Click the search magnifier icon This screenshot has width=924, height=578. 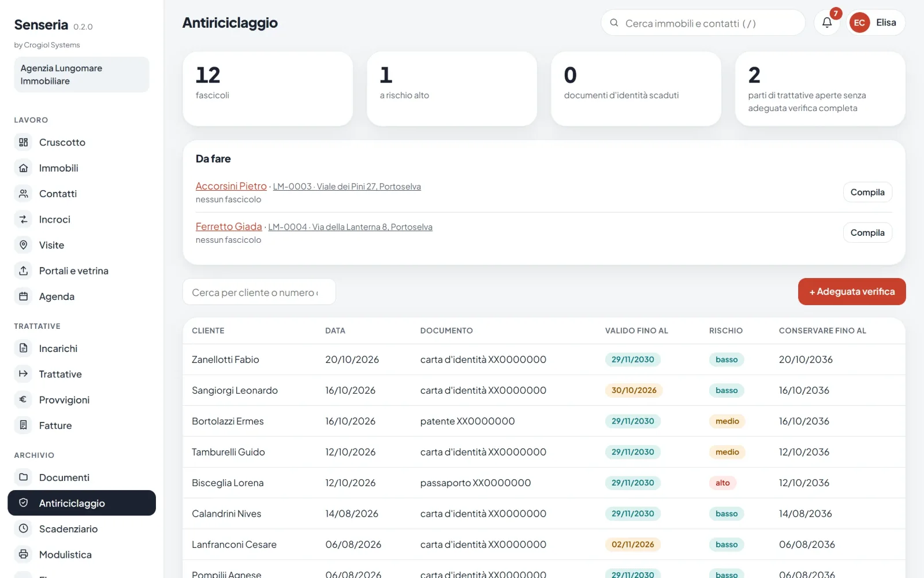point(614,23)
